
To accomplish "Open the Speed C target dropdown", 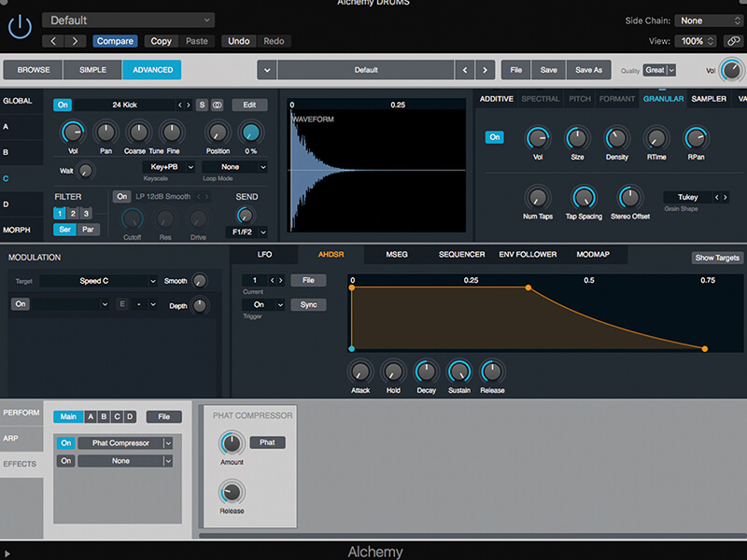I will click(x=99, y=281).
